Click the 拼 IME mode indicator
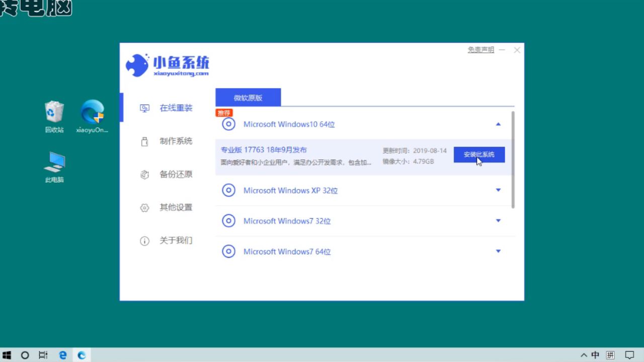The height and width of the screenshot is (362, 644). click(610, 355)
